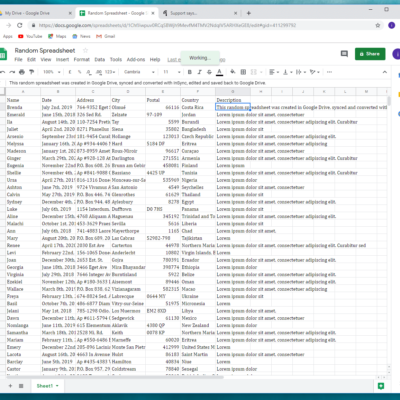Click the Add Sheet plus button

click(x=10, y=386)
